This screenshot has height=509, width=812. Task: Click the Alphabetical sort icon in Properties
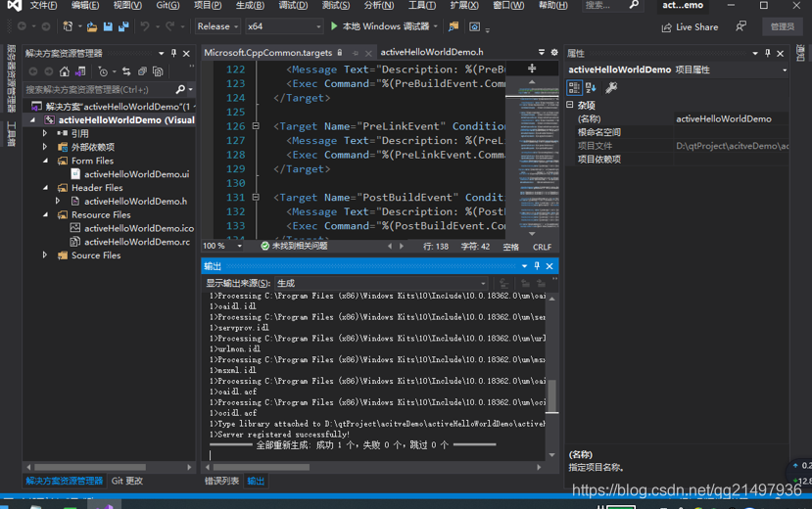(x=591, y=87)
